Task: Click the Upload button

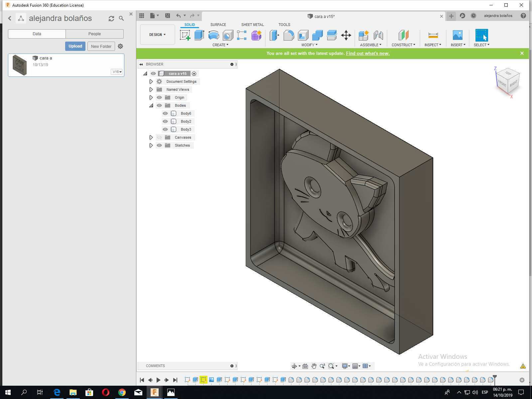Action: click(75, 46)
